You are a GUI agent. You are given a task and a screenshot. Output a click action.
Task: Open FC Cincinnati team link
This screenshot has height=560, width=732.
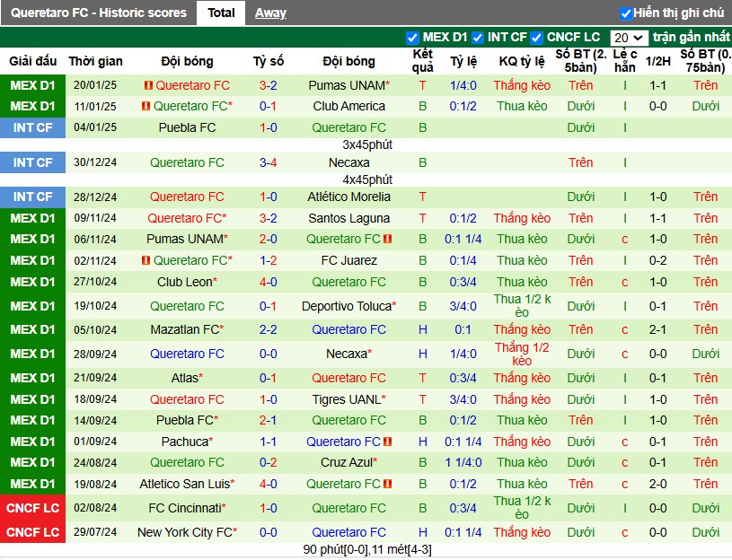(x=187, y=508)
